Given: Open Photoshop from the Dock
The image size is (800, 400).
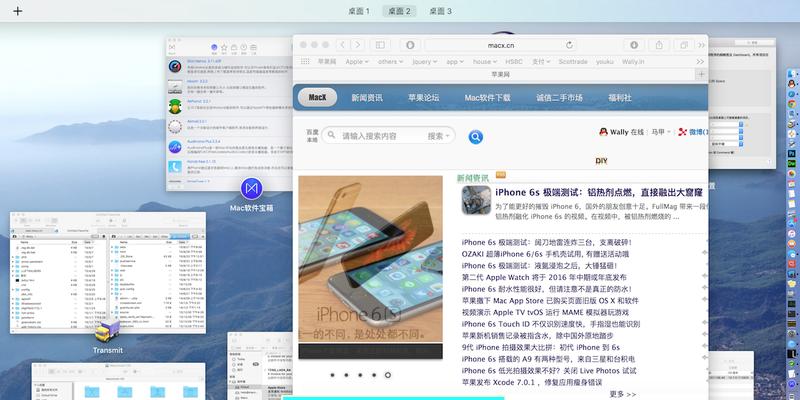Looking at the screenshot, I should point(792,153).
